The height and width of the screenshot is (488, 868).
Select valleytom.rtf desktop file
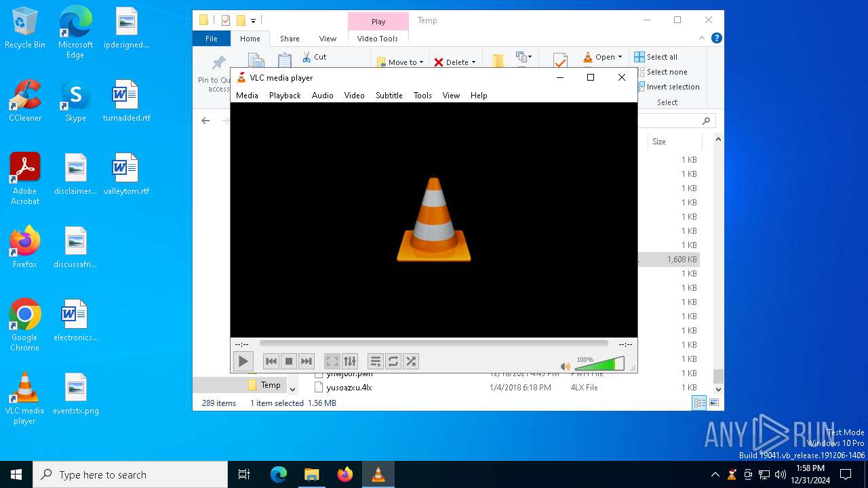click(x=126, y=174)
